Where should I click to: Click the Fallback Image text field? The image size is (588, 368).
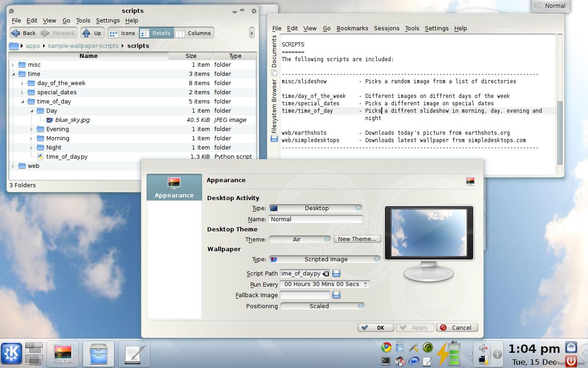[x=305, y=295]
